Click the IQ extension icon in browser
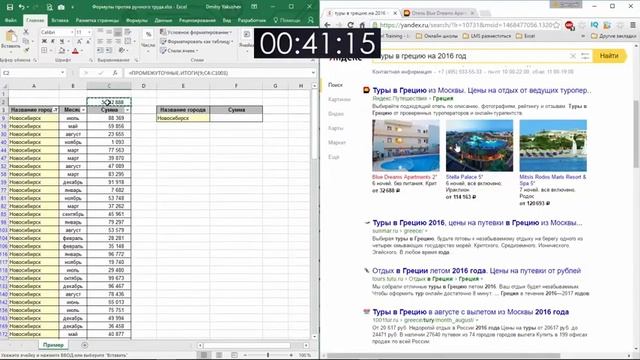The width and height of the screenshot is (640, 360). coord(594,25)
